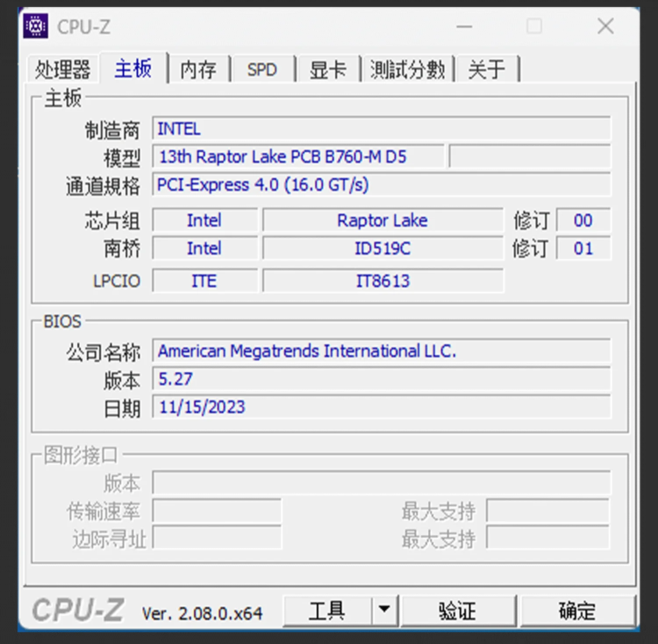Expand the 工具 dropdown arrow
Image resolution: width=658 pixels, height=644 pixels.
coord(385,611)
